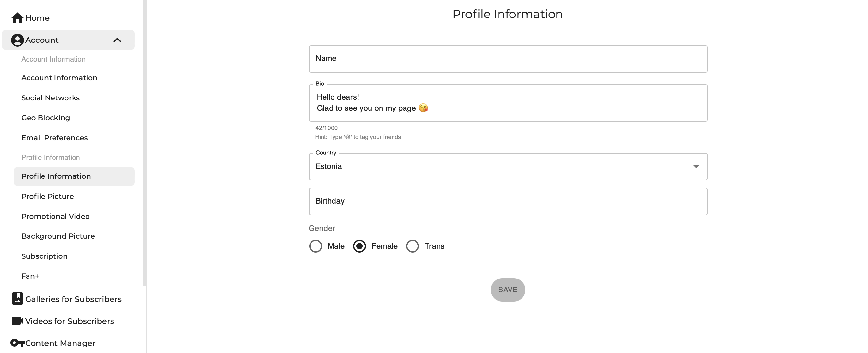868x353 pixels.
Task: Click the Home house icon
Action: 17,18
